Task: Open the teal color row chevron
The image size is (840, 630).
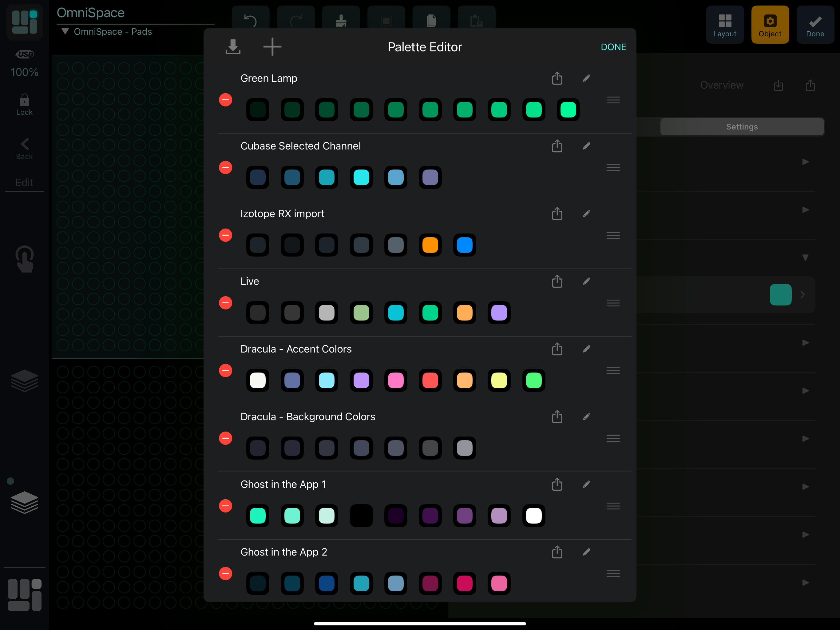Action: 802,294
